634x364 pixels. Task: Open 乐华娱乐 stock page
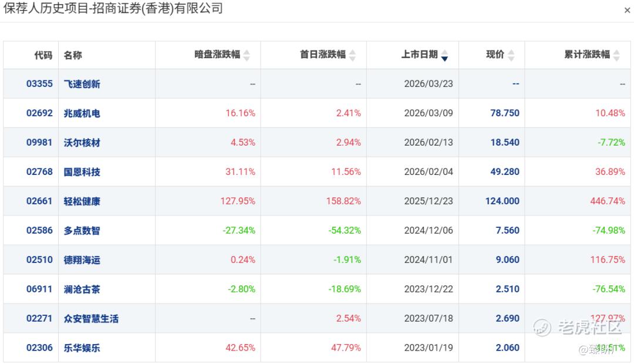click(x=82, y=348)
